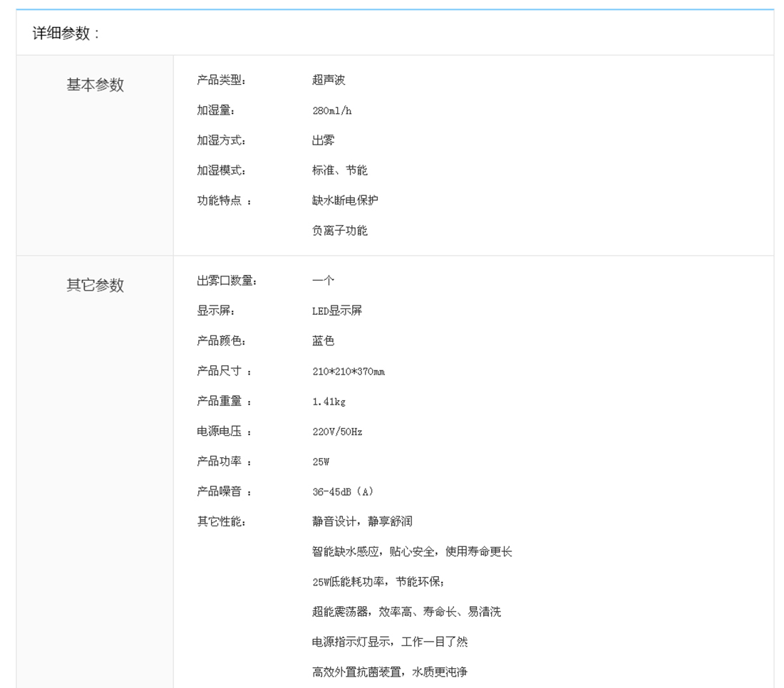This screenshot has width=784, height=688.
Task: Click the product color value 蓝色
Action: click(x=323, y=341)
